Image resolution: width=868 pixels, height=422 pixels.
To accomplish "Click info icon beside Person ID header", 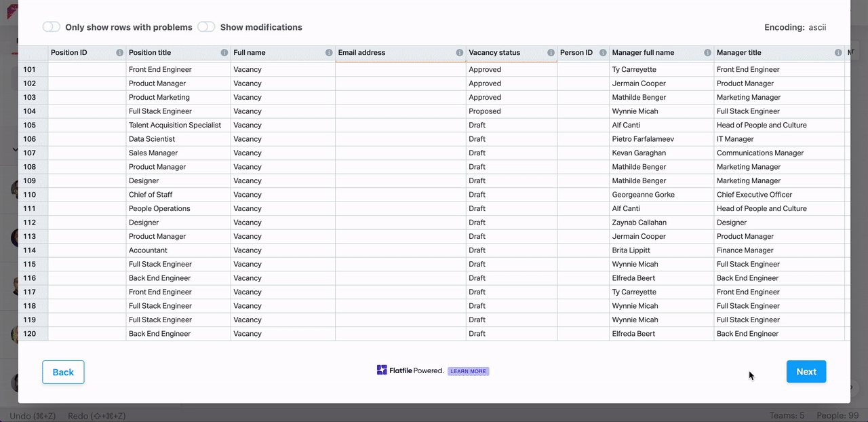I will point(603,53).
